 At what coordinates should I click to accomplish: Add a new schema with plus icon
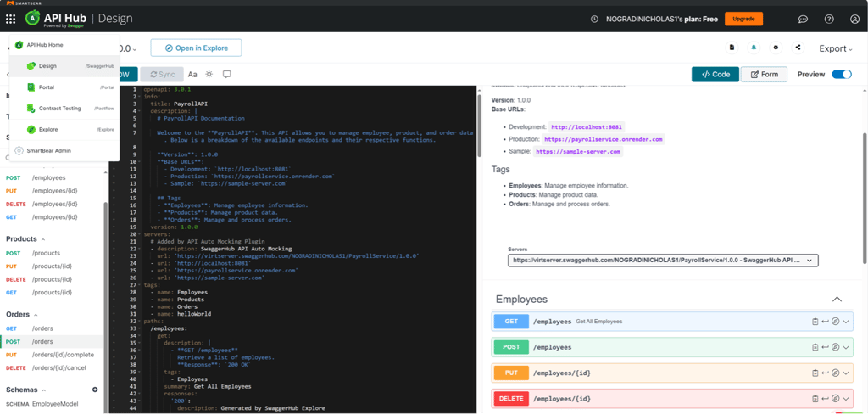[95, 390]
